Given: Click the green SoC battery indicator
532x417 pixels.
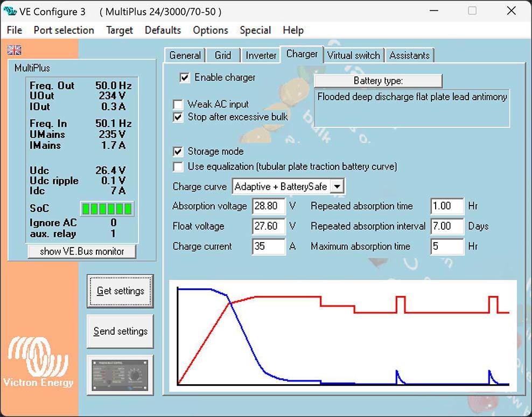Looking at the screenshot, I should (x=107, y=209).
